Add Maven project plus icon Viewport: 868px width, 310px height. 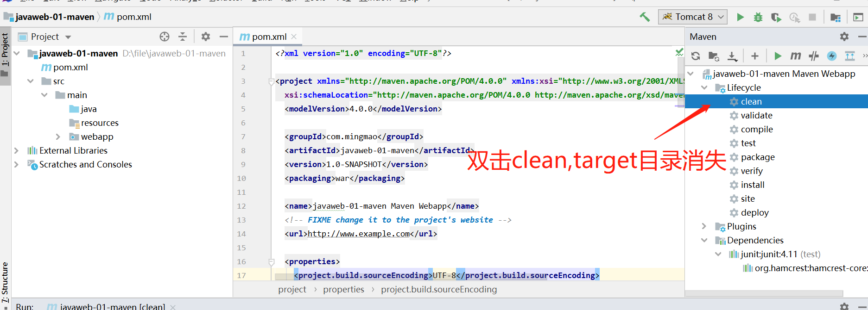tap(755, 56)
